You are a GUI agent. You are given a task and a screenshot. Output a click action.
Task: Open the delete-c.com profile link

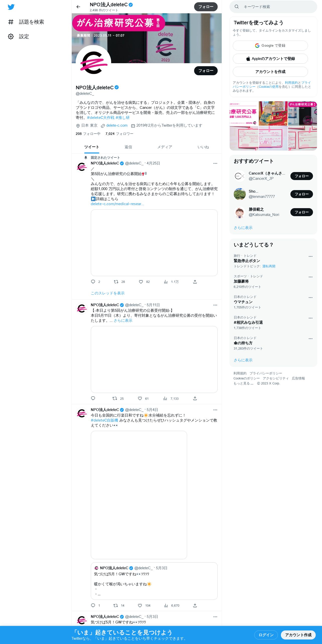click(x=117, y=125)
